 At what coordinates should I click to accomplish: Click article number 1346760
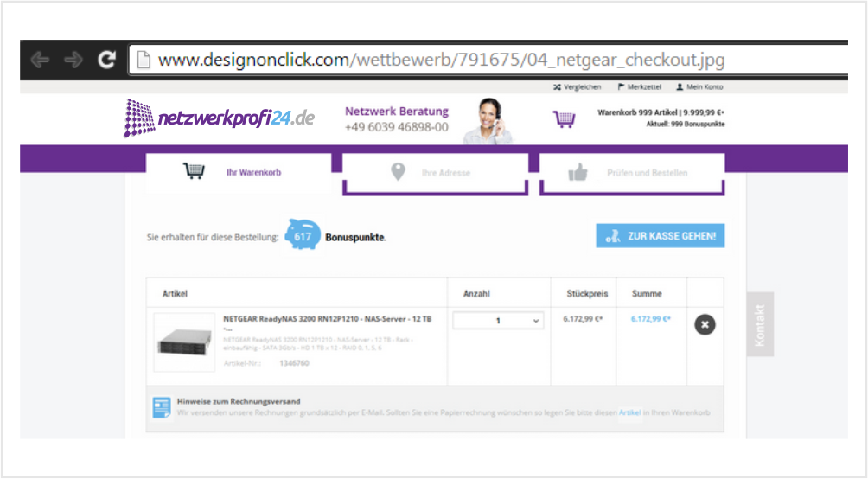(x=294, y=363)
